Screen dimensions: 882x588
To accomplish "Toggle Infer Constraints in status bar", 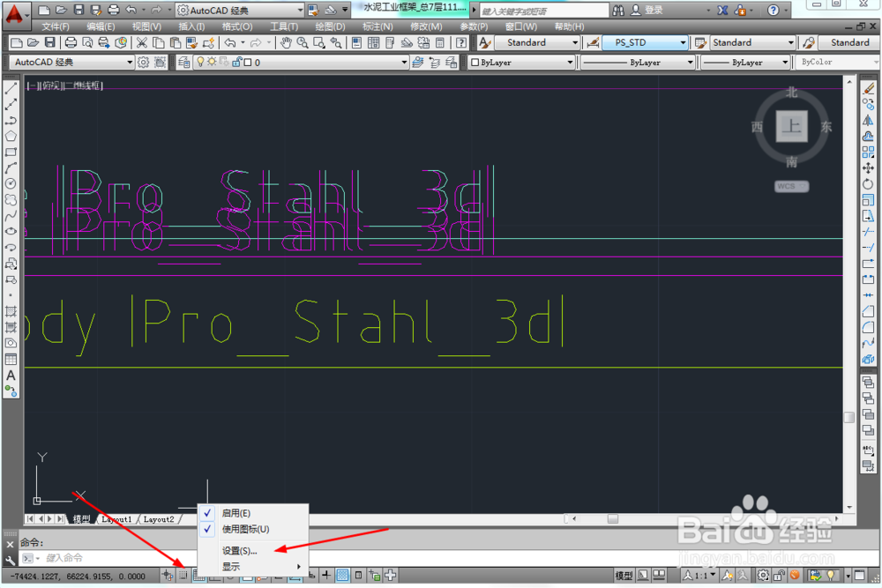I will click(x=167, y=575).
